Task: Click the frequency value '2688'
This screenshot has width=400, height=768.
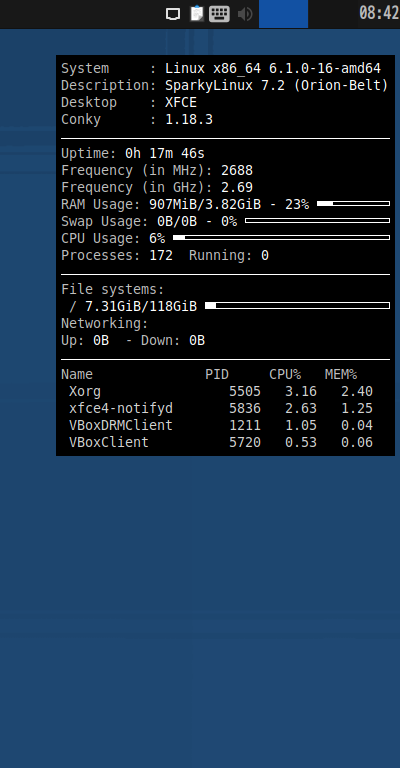Action: (237, 170)
